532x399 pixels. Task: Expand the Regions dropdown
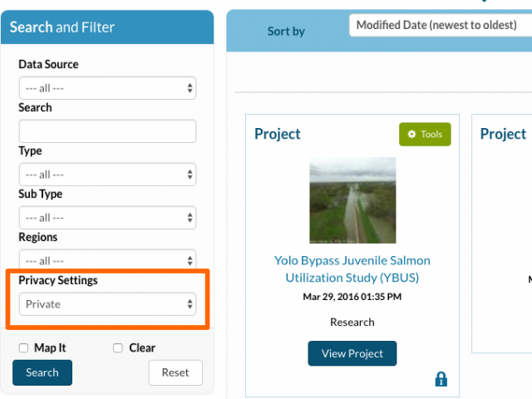coord(107,260)
